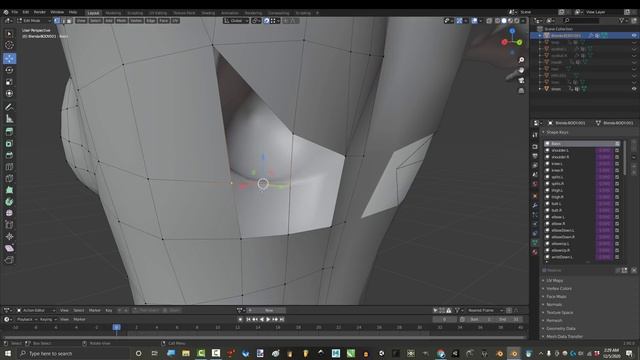Click the pan view hand gizmo
This screenshot has height=360, width=640.
point(521,70)
